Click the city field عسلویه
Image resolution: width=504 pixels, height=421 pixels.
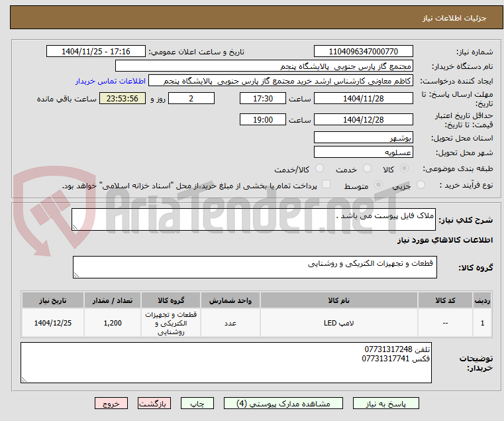click(363, 152)
